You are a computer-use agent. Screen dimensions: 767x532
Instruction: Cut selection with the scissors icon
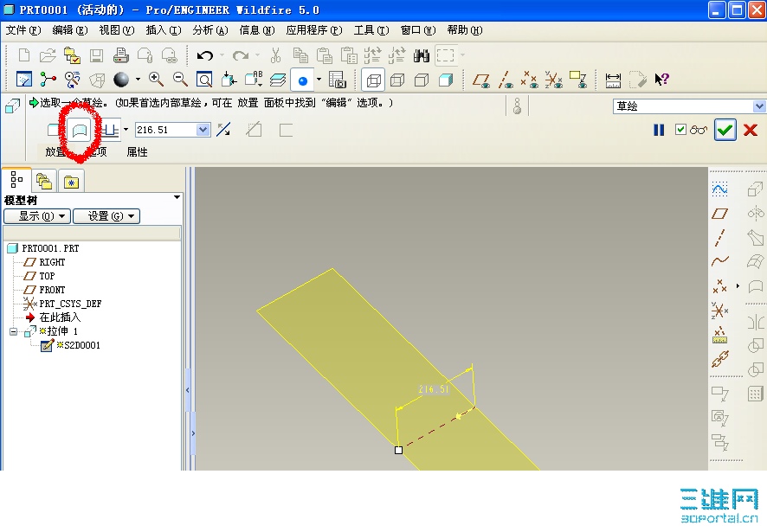(x=276, y=55)
